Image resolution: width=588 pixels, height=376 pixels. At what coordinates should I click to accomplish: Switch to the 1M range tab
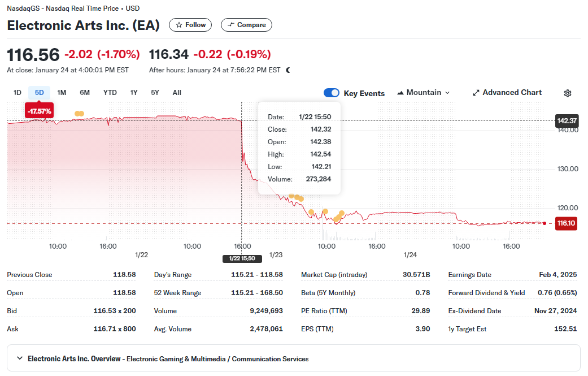[62, 92]
